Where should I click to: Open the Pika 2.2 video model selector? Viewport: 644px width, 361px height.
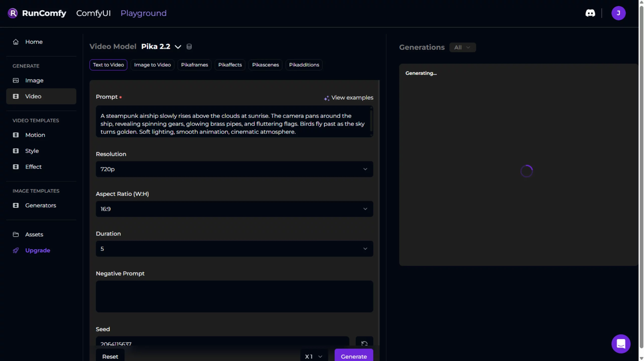(x=161, y=47)
